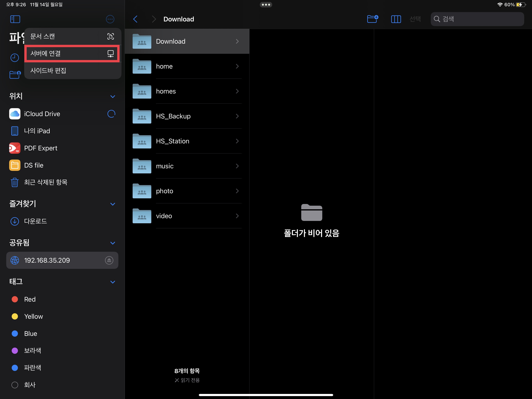Open 최근 삭제된 항목 trash
Viewport: 532px width, 399px height.
(x=62, y=182)
